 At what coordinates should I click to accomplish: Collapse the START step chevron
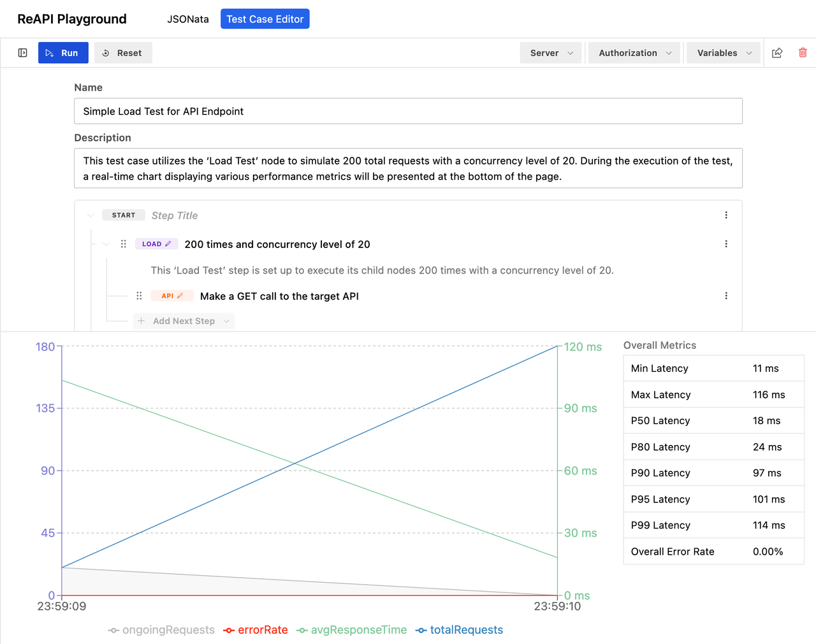click(91, 216)
